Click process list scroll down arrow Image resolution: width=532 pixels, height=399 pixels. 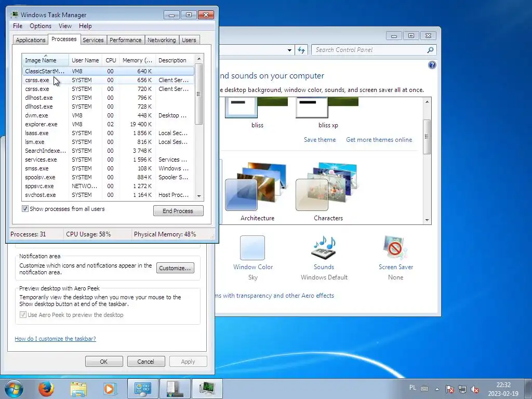[x=199, y=196]
